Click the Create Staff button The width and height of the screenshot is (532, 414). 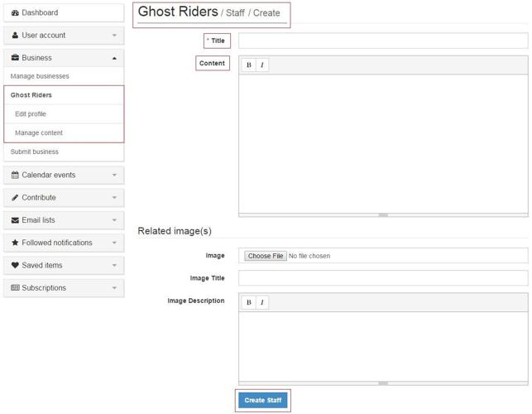[262, 401]
